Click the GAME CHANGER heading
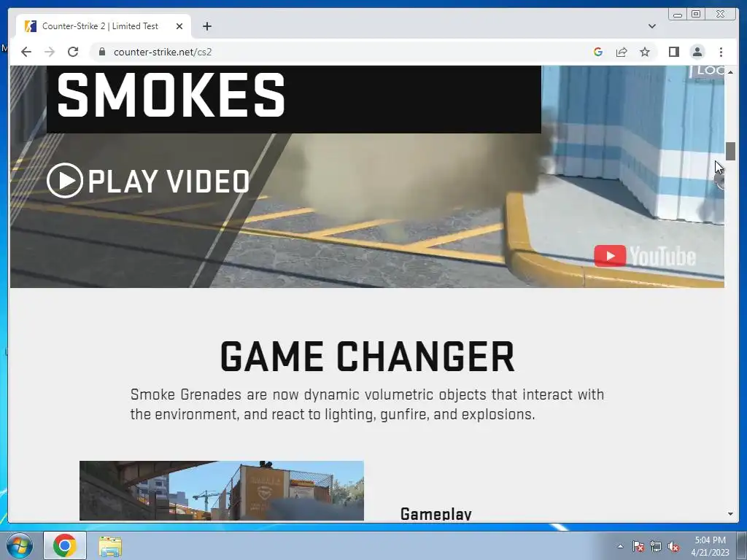The height and width of the screenshot is (560, 747). coord(368,357)
